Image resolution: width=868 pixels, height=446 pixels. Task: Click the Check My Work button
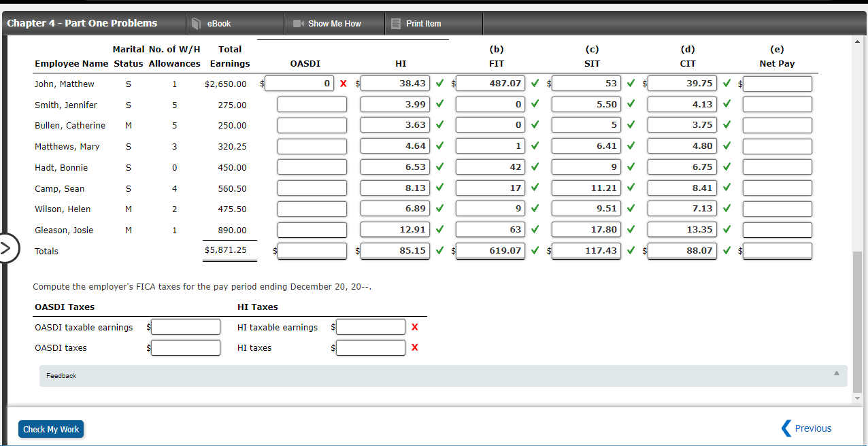51,429
